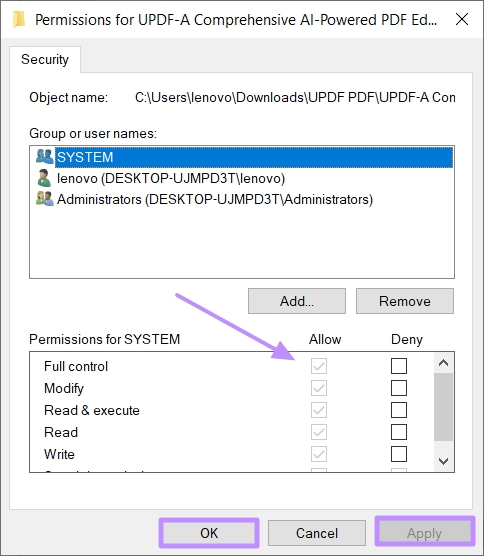
Task: Toggle Allow checkbox for Full control
Action: tap(319, 366)
